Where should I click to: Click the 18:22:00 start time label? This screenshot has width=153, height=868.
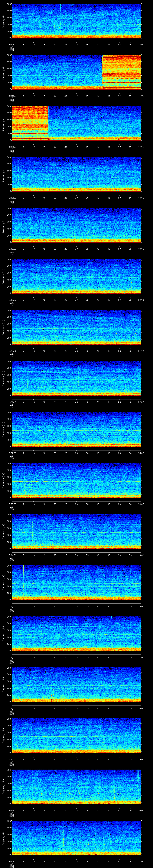pyautogui.click(x=12, y=453)
